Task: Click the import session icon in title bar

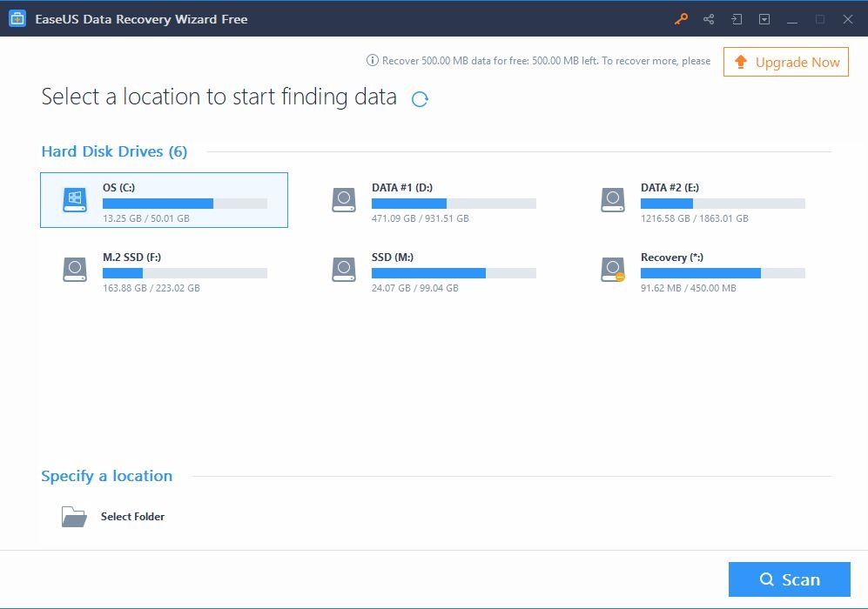Action: 737,19
